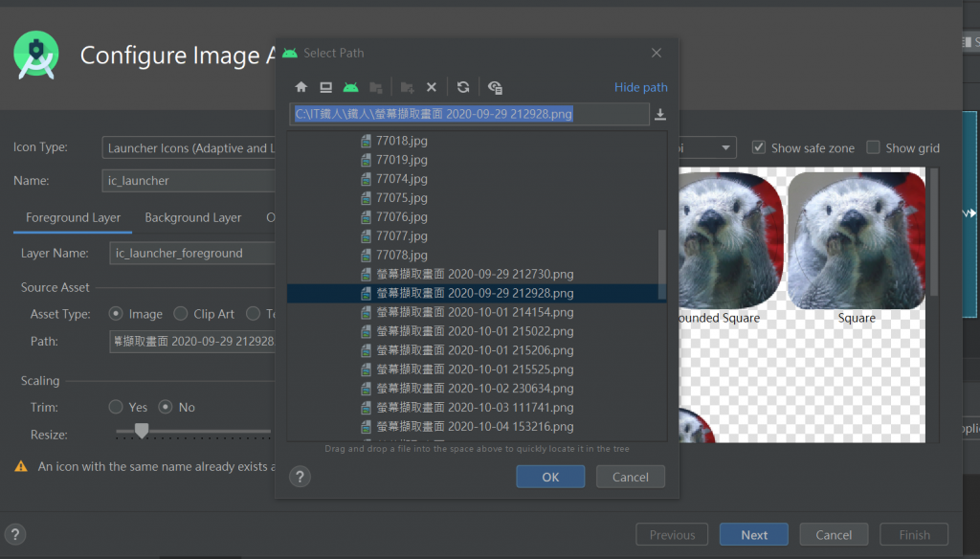Screen dimensions: 980x559
Task: Click the Previous button
Action: pos(672,535)
